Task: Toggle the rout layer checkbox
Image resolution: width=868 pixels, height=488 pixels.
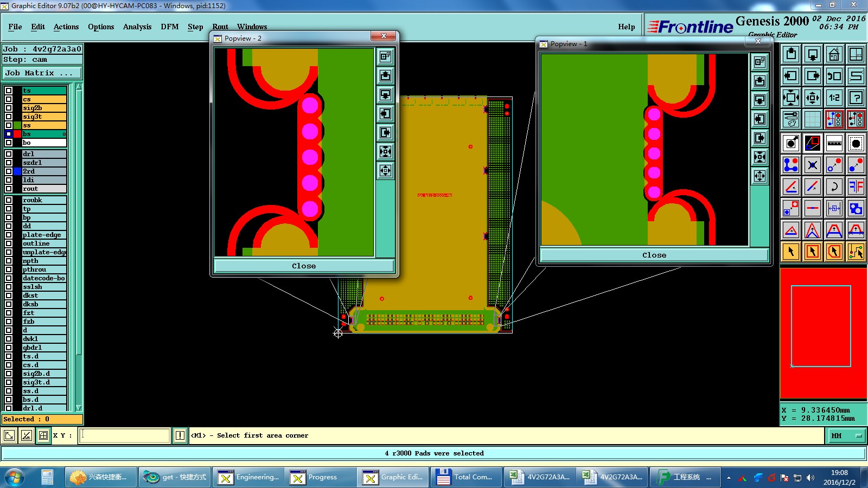Action: (9, 189)
